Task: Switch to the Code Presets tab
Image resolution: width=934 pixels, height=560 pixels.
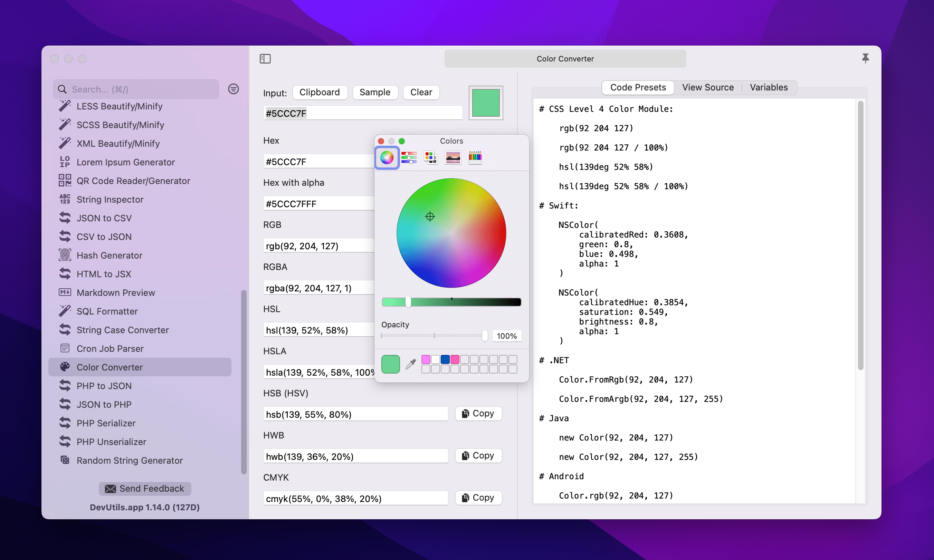Action: pos(638,87)
